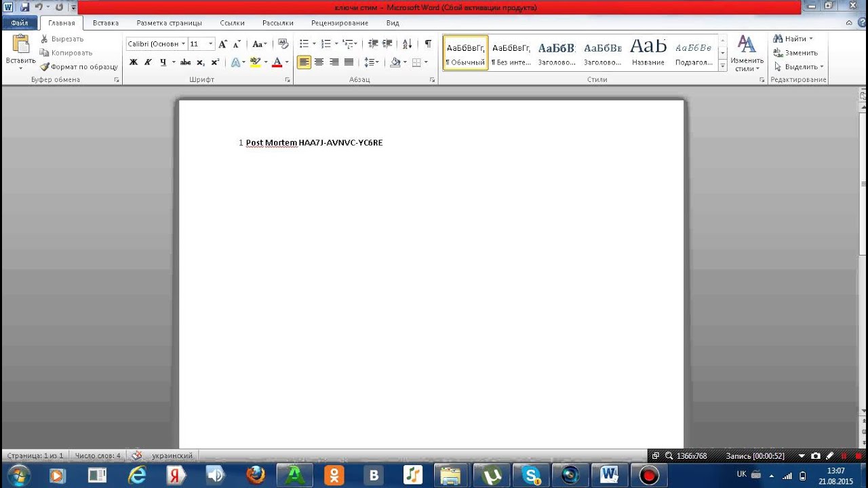Screen dimensions: 868x488
Task: Toggle strikethrough (abc) formatting
Action: tap(185, 62)
